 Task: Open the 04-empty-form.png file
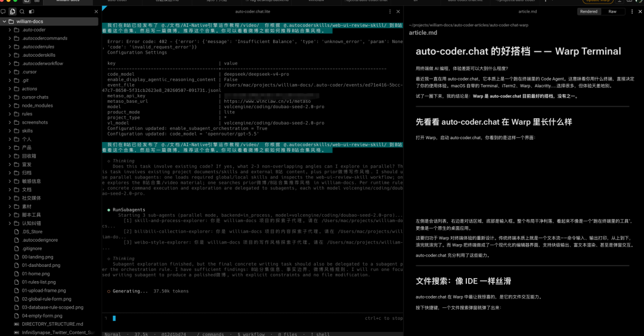[x=49, y=316]
